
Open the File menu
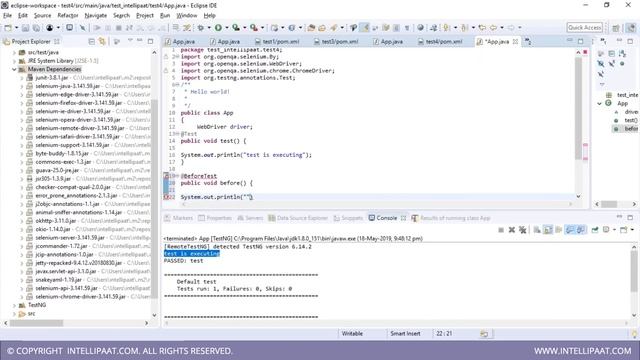coord(7,16)
